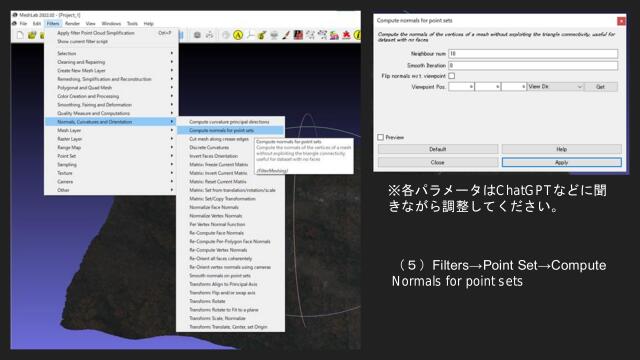
Task: Open the Raster Layer submenu
Action: (111, 139)
